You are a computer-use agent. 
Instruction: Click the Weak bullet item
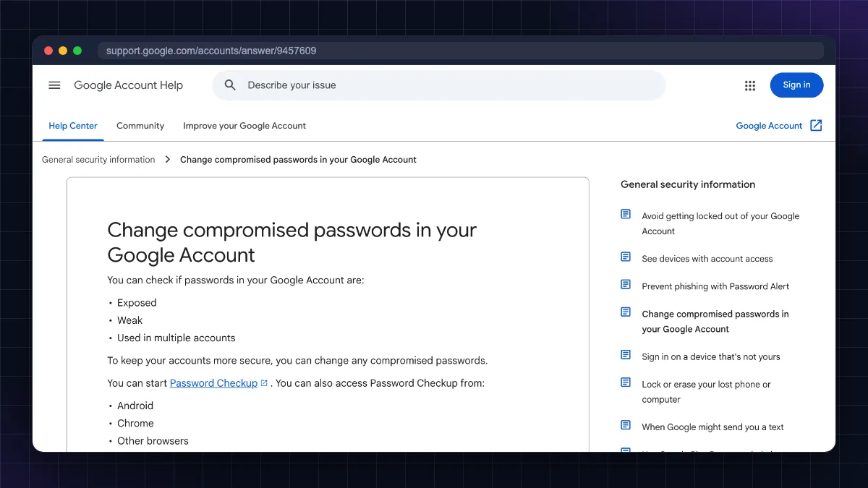tap(130, 320)
